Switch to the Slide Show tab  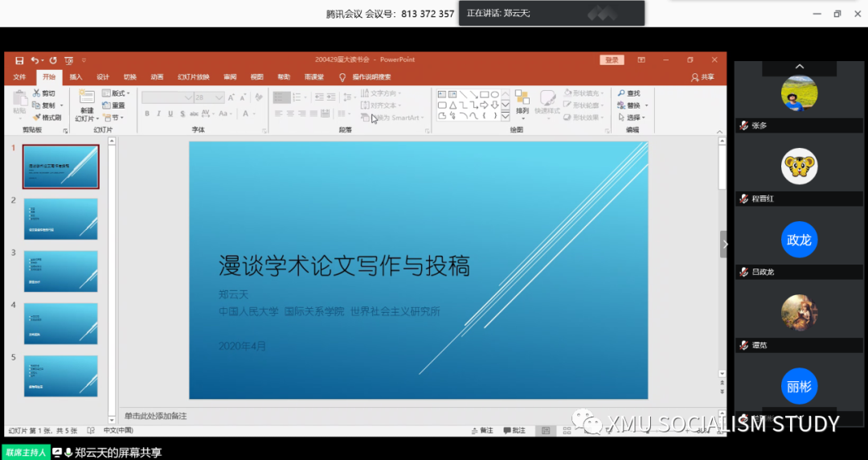pos(193,77)
